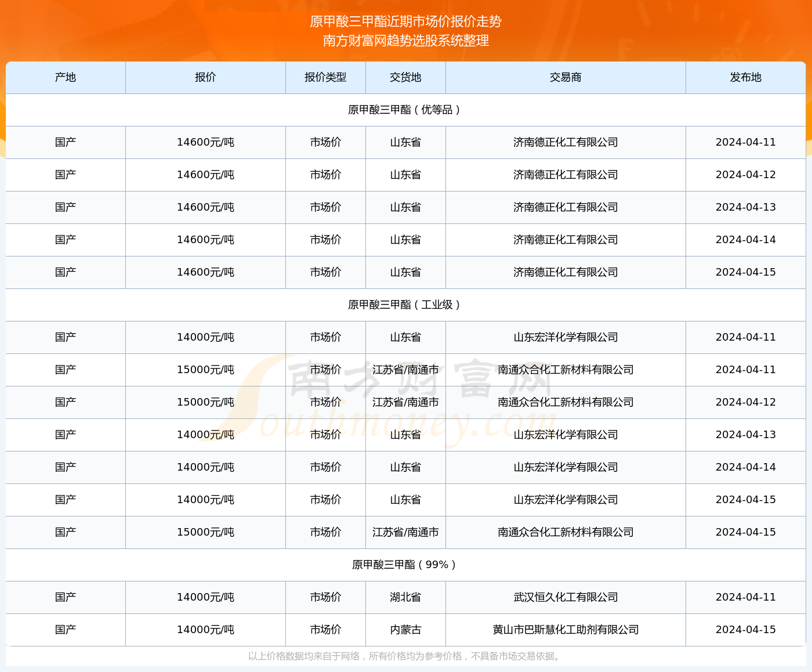Screen dimensions: 812x672
Task: Click 15000元/吨 in the 2024-04-15 南通众合 row
Action: 205,532
